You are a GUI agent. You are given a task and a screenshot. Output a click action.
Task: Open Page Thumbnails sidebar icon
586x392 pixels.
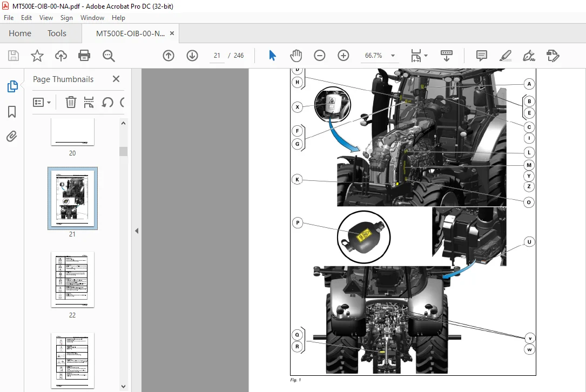[12, 86]
